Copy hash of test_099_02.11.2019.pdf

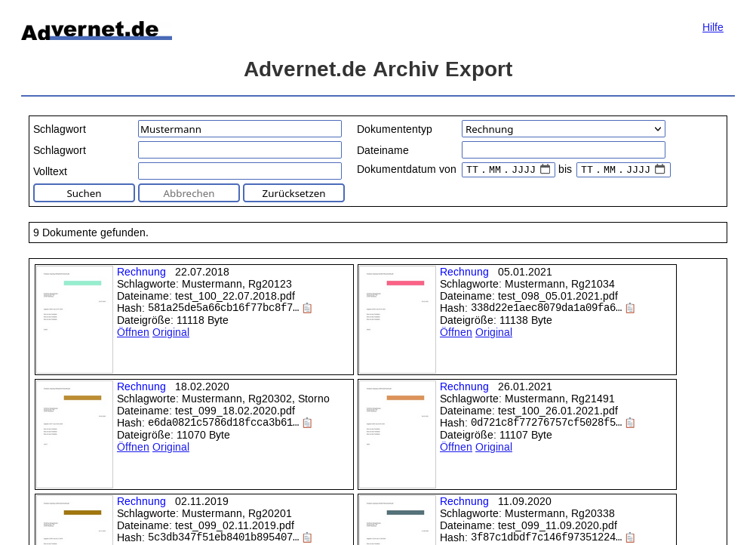click(308, 537)
